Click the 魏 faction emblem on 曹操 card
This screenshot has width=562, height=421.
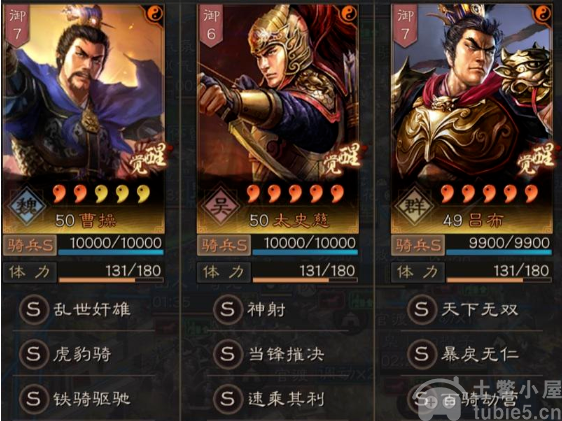click(x=27, y=207)
